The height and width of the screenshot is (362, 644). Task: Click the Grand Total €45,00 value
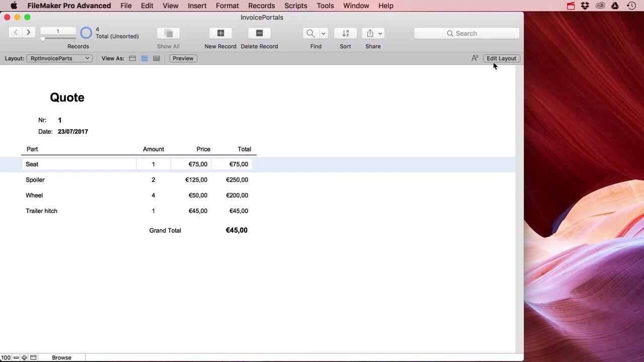point(236,230)
